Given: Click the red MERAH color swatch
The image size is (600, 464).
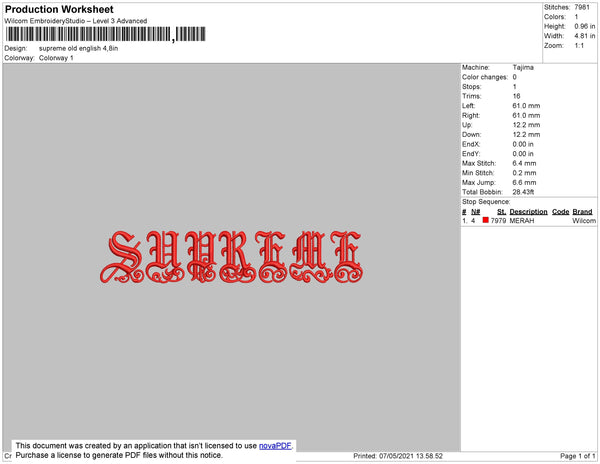Looking at the screenshot, I should click(486, 220).
